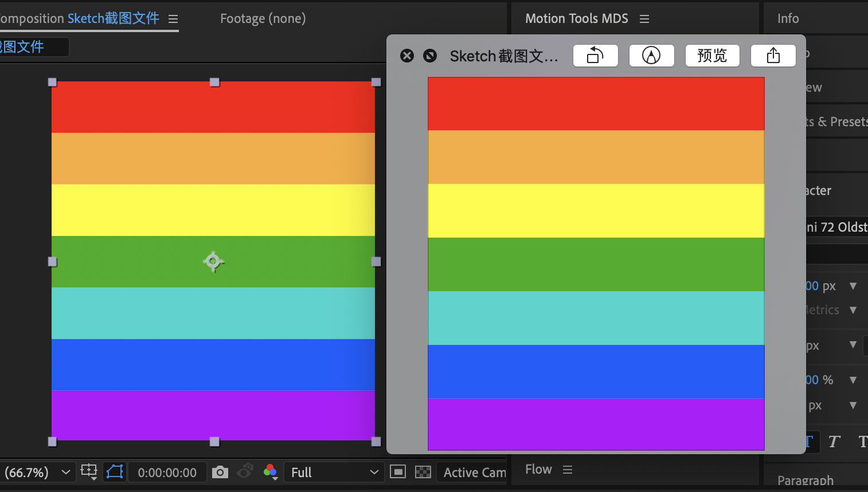The width and height of the screenshot is (868, 492).
Task: Toggle mask and shape path visibility
Action: click(115, 472)
